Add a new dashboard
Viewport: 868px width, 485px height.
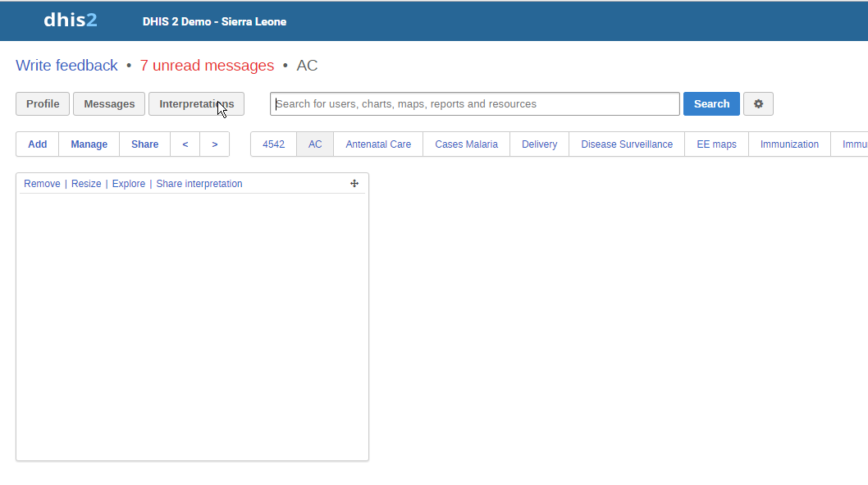(x=38, y=144)
